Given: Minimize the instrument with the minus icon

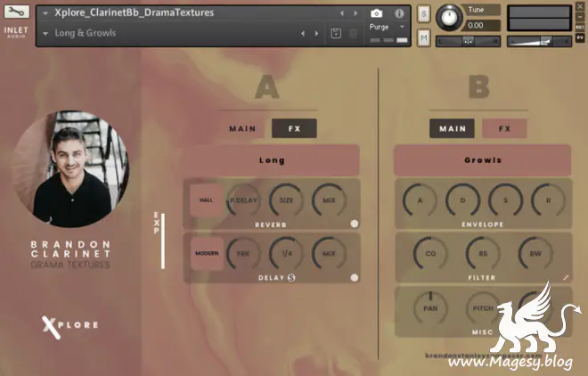Looking at the screenshot, I should 580,17.
